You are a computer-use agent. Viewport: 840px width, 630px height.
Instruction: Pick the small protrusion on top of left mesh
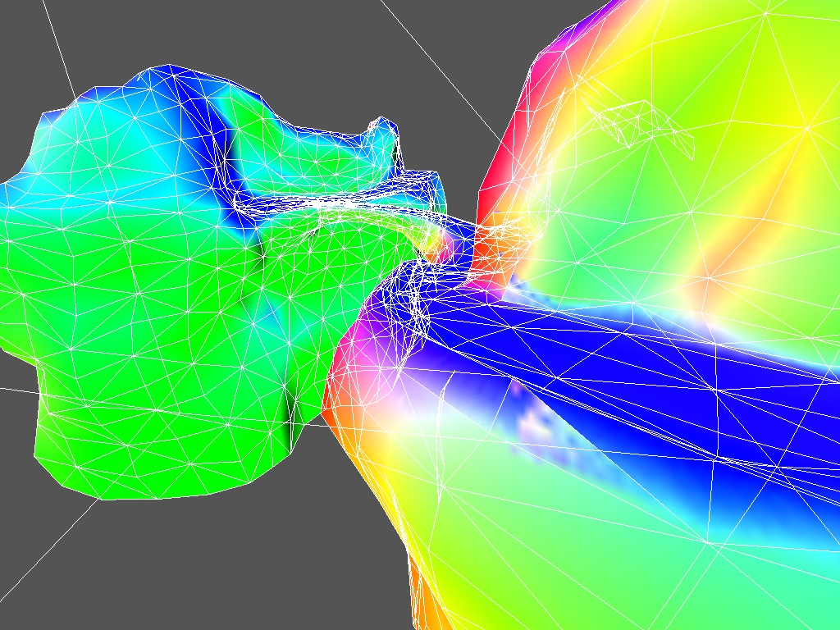[x=382, y=131]
